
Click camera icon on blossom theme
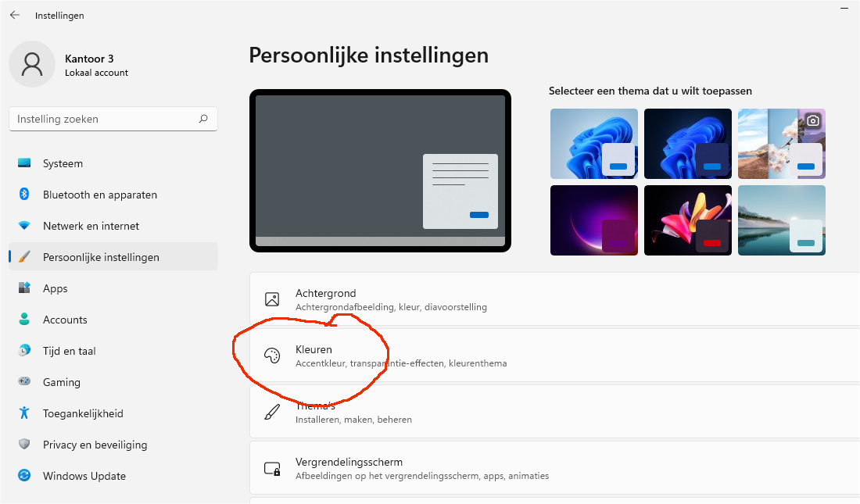click(x=813, y=120)
